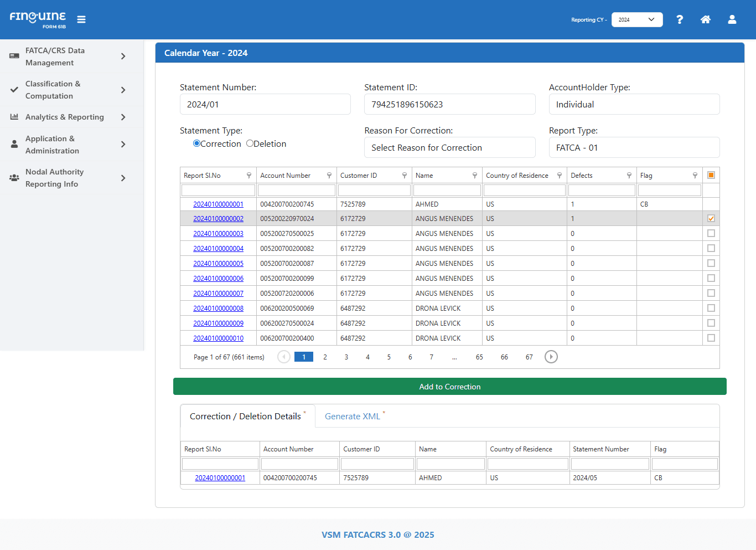
Task: Jump to page 67 in pagination
Action: (x=529, y=357)
